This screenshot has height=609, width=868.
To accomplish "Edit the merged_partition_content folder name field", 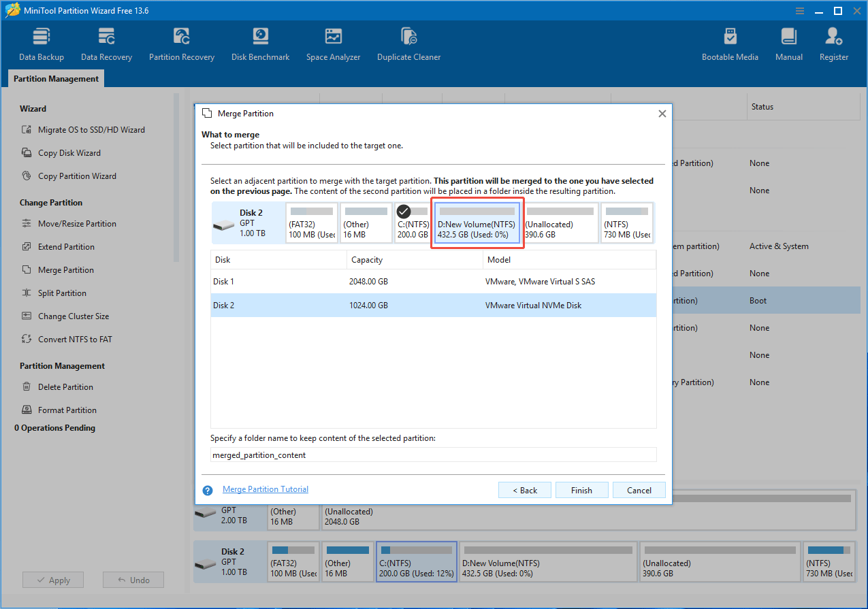I will click(x=434, y=455).
